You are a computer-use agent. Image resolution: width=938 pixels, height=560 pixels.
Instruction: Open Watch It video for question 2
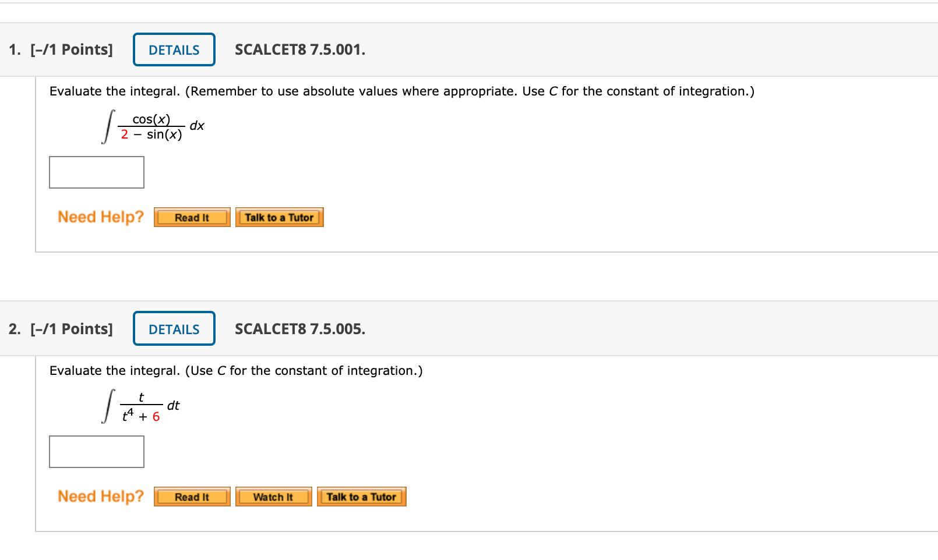[273, 497]
